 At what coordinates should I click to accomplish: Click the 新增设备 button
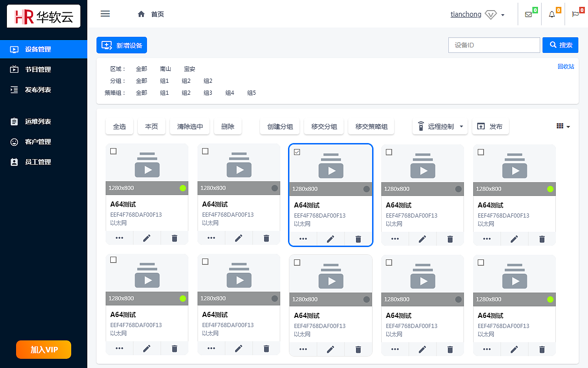[122, 45]
